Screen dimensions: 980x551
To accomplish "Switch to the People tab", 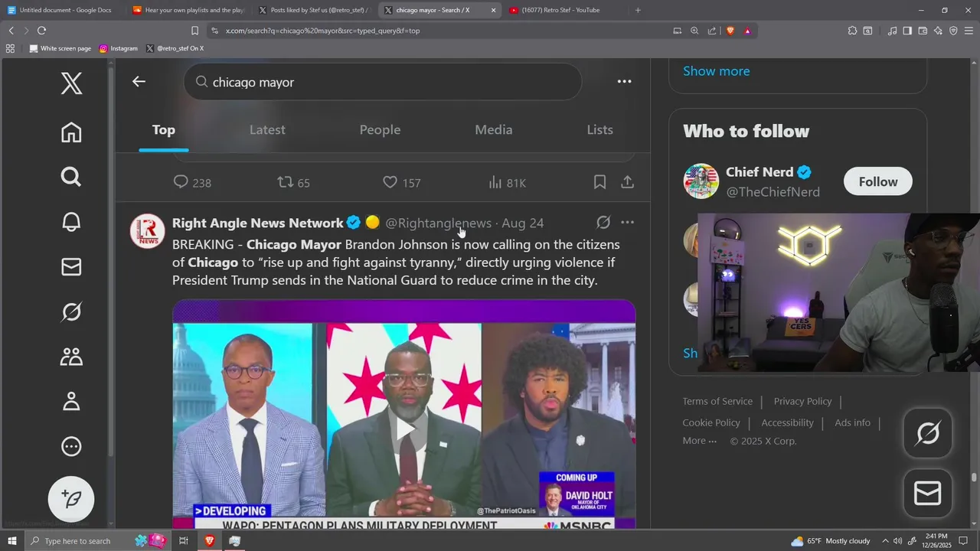I will pyautogui.click(x=381, y=130).
